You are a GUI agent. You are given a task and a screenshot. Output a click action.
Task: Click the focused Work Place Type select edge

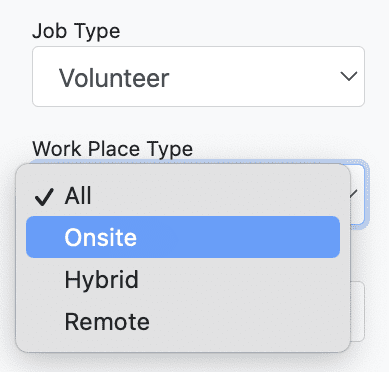(x=363, y=193)
